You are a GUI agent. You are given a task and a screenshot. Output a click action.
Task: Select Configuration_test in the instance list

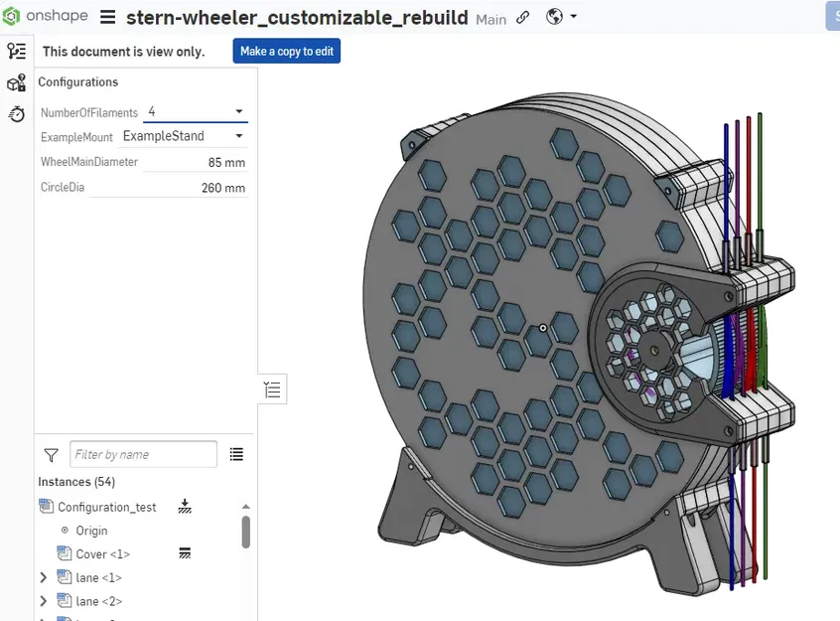point(106,507)
